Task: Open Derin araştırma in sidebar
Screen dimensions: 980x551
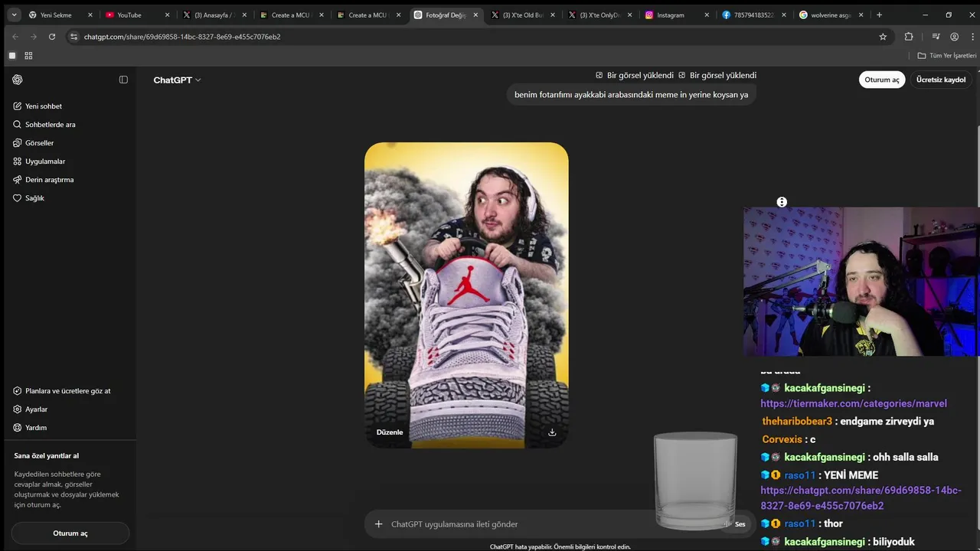Action: click(x=70, y=180)
